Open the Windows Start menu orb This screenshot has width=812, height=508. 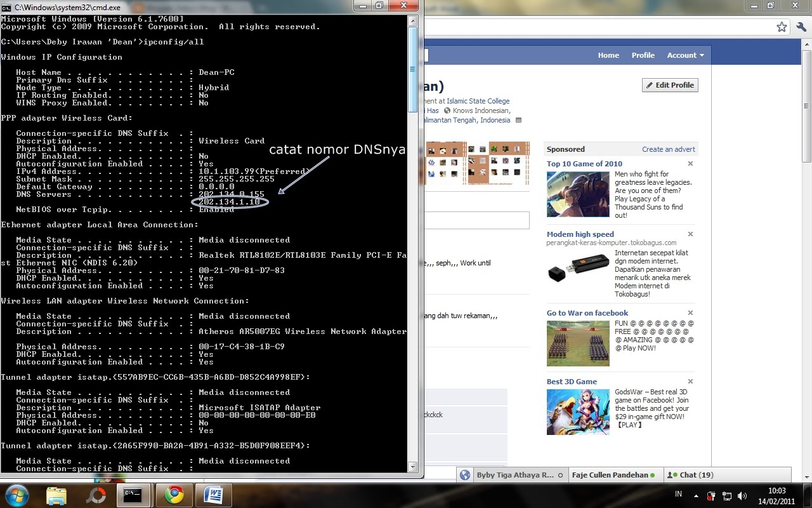coord(16,494)
